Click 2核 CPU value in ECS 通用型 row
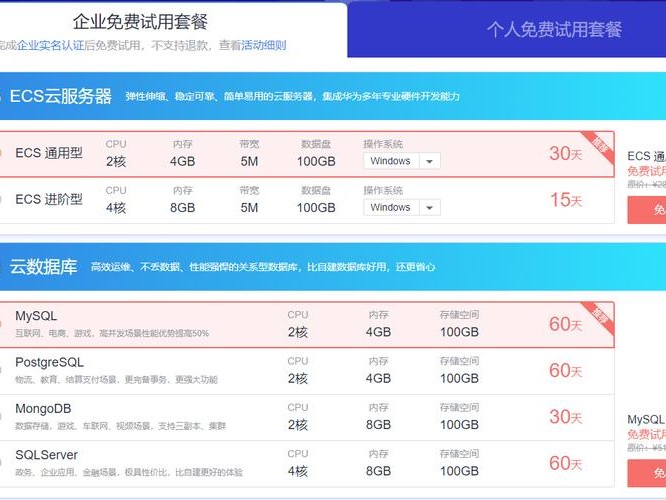The image size is (666, 500). pos(116,161)
